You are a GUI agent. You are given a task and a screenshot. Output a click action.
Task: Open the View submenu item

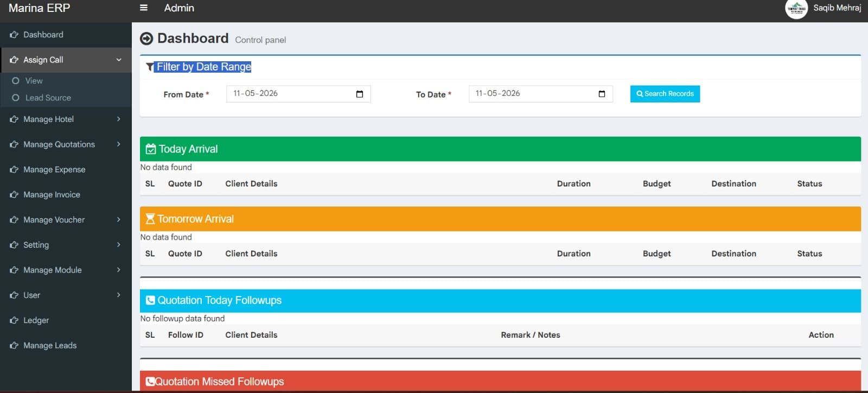pos(66,81)
